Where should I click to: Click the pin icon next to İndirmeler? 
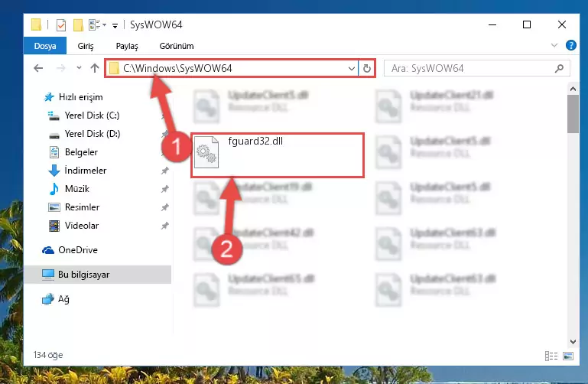[165, 171]
